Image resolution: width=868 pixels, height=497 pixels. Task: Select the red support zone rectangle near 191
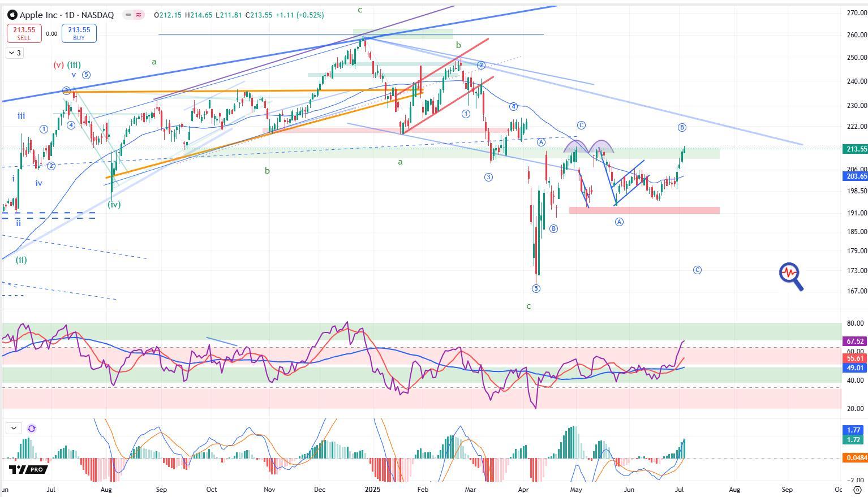pos(644,210)
